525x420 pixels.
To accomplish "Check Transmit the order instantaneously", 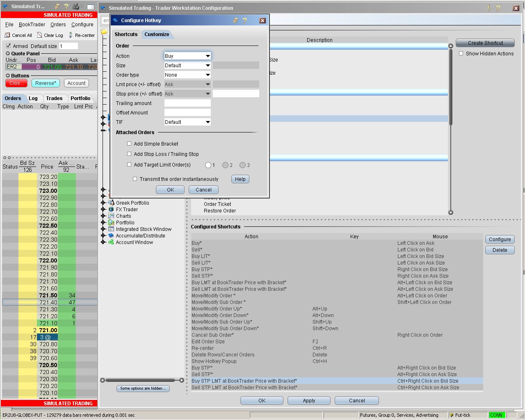I will click(135, 179).
